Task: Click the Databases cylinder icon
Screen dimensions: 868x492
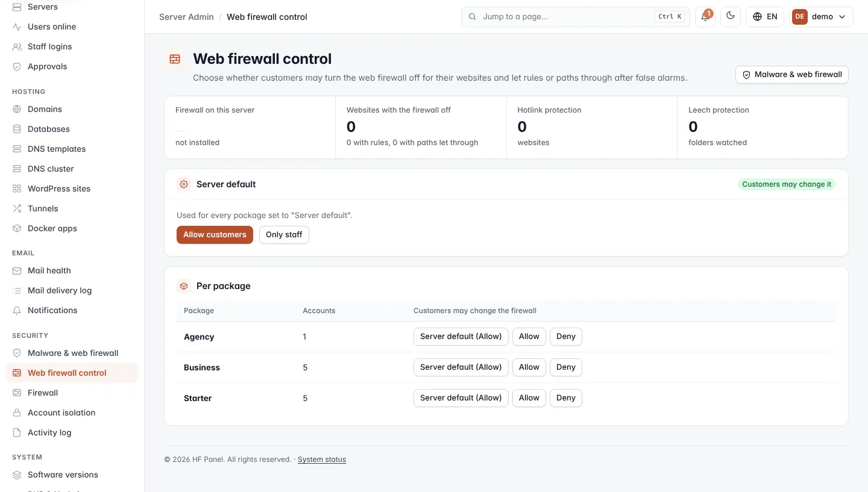Action: point(17,129)
